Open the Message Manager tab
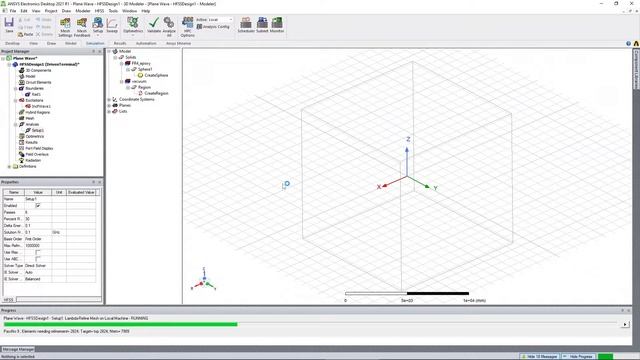640x360 pixels. (x=18, y=349)
